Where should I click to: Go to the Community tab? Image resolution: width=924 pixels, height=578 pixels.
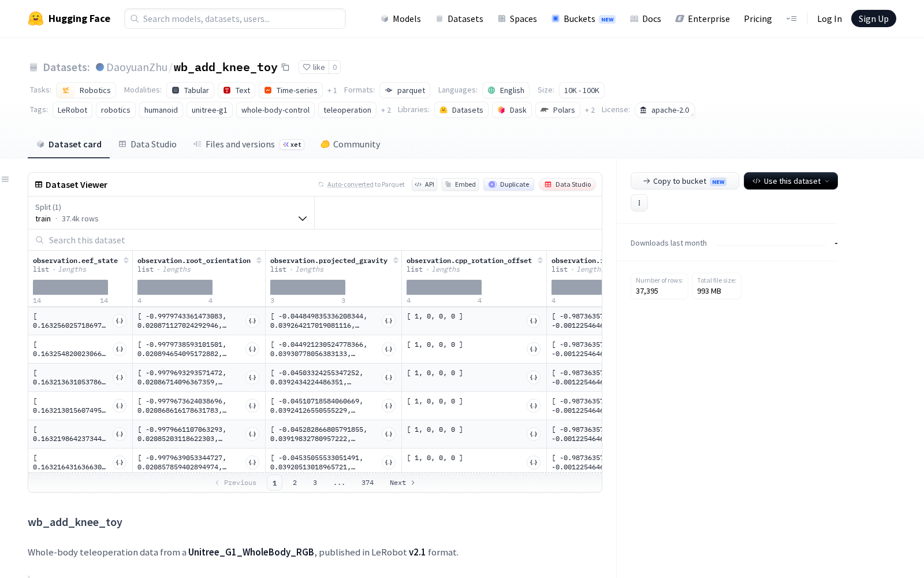(x=351, y=144)
